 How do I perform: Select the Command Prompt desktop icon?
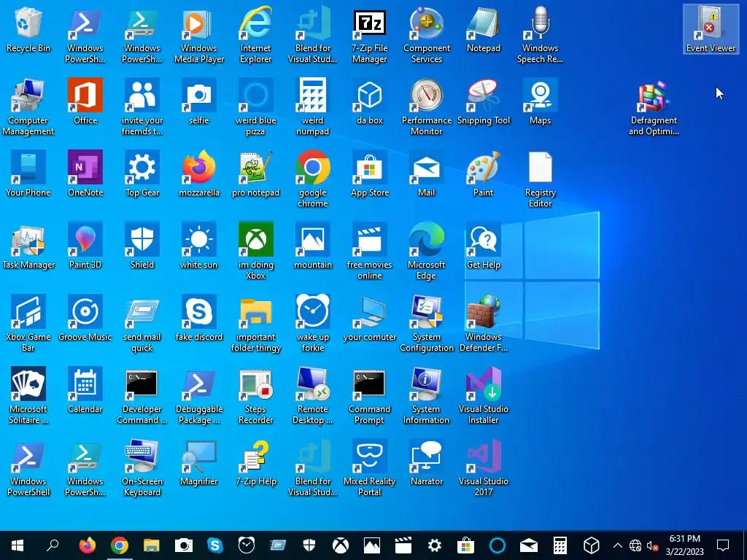[x=370, y=396]
